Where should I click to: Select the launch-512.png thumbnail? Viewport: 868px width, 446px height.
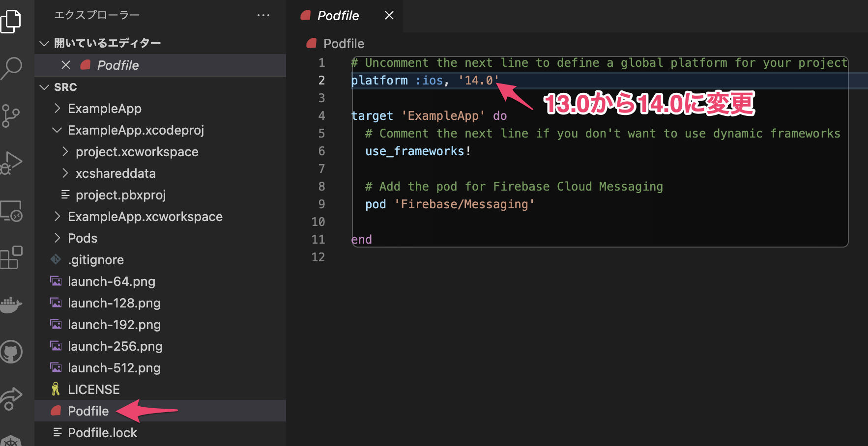click(114, 367)
